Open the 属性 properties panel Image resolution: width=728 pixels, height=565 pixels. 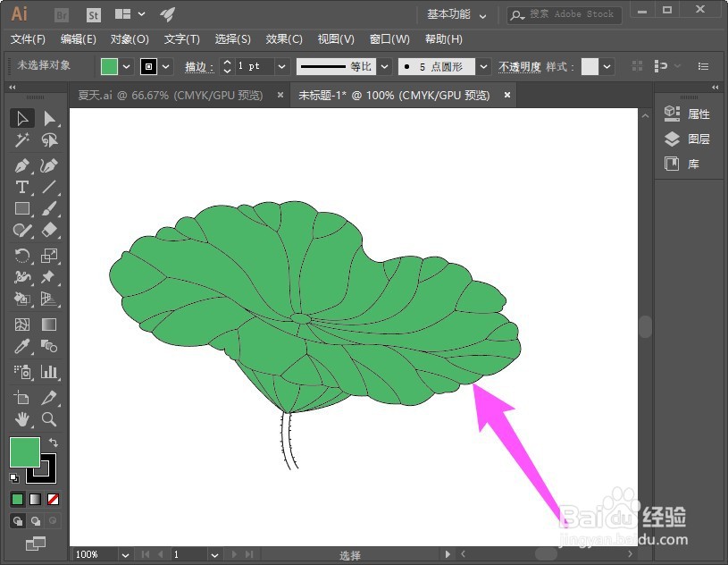687,114
